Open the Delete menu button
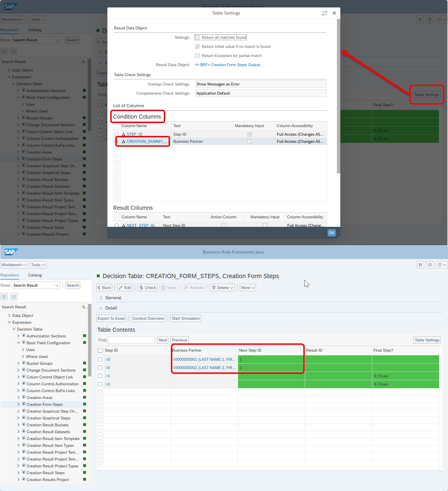448x491 pixels. [x=223, y=288]
